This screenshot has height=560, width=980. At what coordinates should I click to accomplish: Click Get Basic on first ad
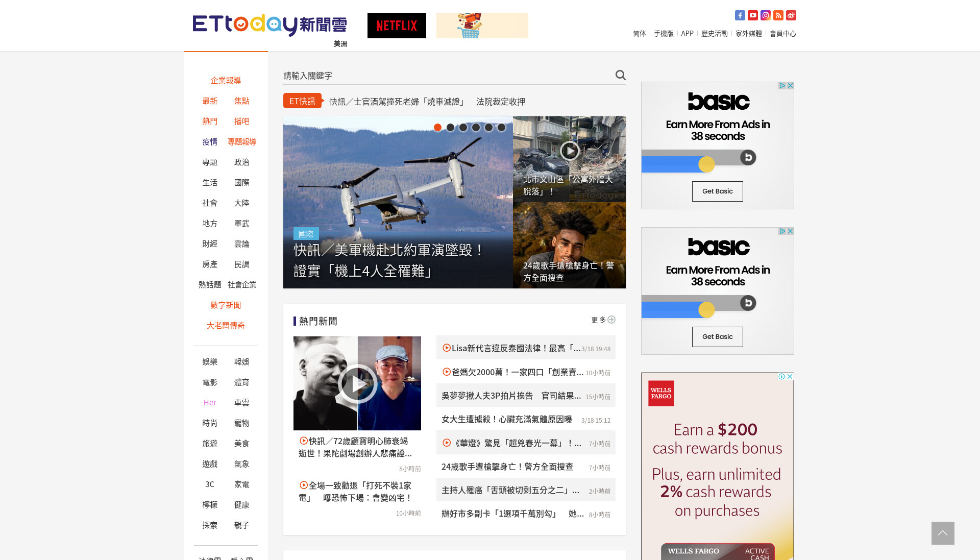[x=718, y=191]
